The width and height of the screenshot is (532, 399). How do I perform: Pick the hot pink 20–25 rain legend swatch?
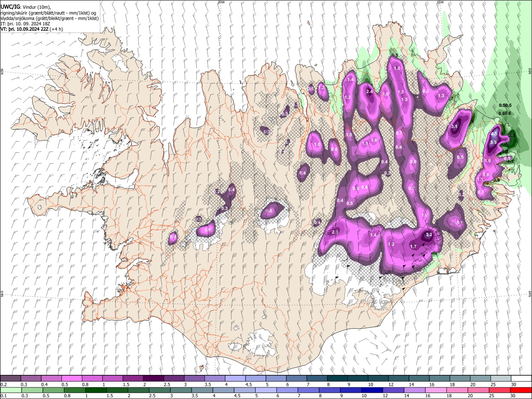(x=478, y=390)
